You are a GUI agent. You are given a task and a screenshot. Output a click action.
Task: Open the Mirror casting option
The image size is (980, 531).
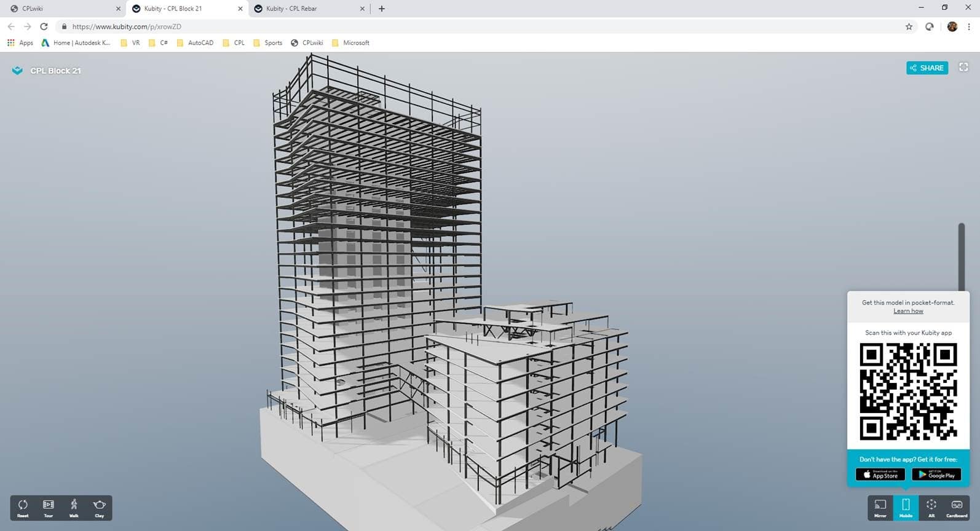pyautogui.click(x=880, y=508)
